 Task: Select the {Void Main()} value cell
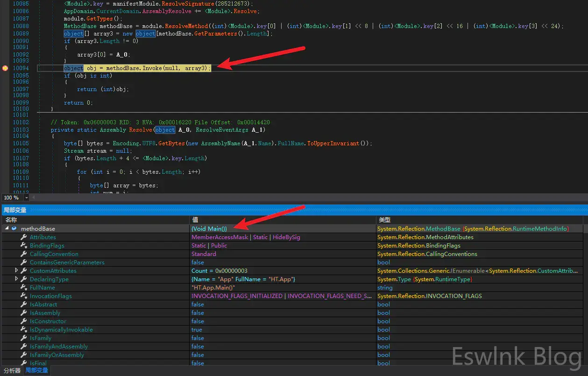209,229
